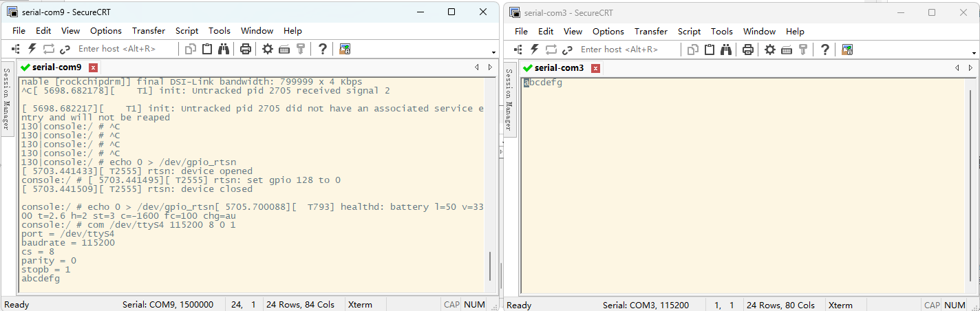Click next-tab right arrow in serial-com9 window
Viewport: 980px width, 311px height.
tap(490, 67)
